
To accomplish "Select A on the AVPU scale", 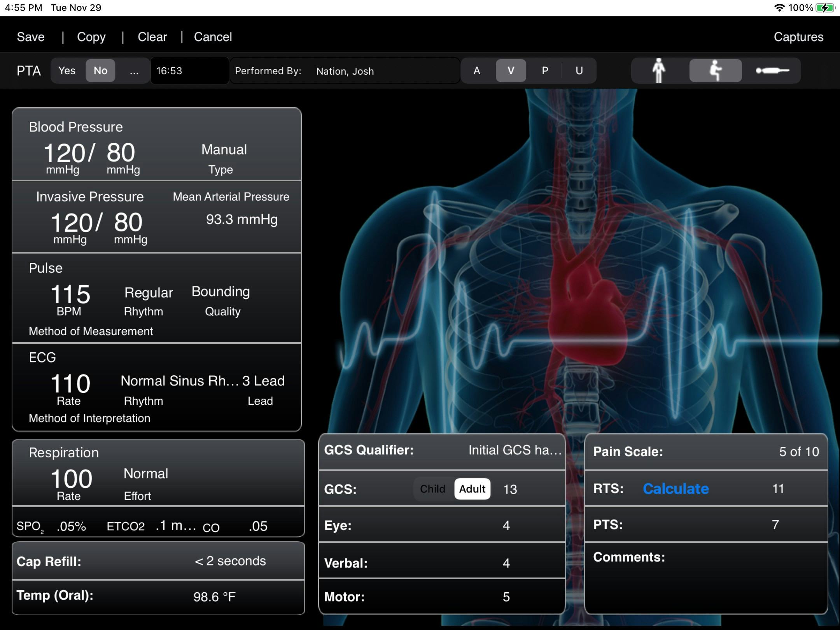I will pyautogui.click(x=477, y=70).
